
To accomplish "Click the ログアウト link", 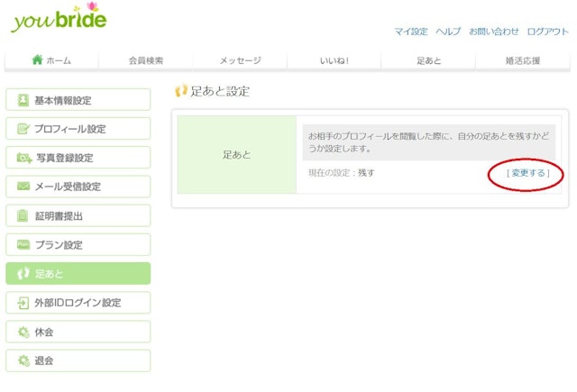I will 547,32.
